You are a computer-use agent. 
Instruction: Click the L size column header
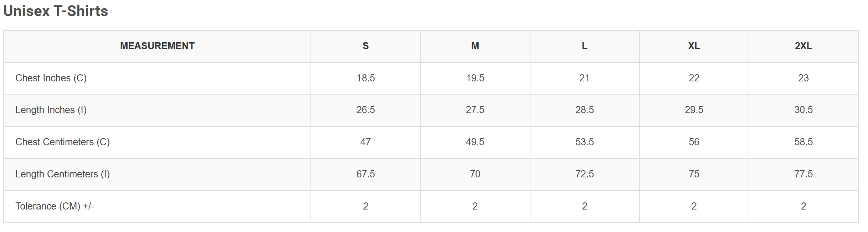[585, 46]
